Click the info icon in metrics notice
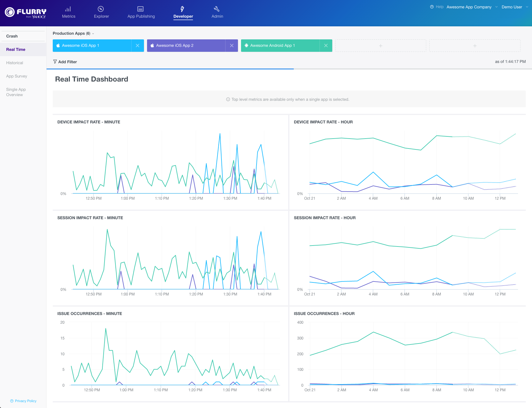Viewport: 532px width, 408px height. (228, 100)
